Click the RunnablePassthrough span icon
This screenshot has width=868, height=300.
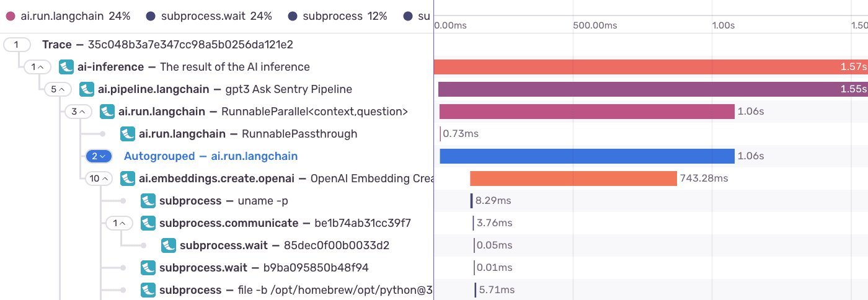coord(128,134)
